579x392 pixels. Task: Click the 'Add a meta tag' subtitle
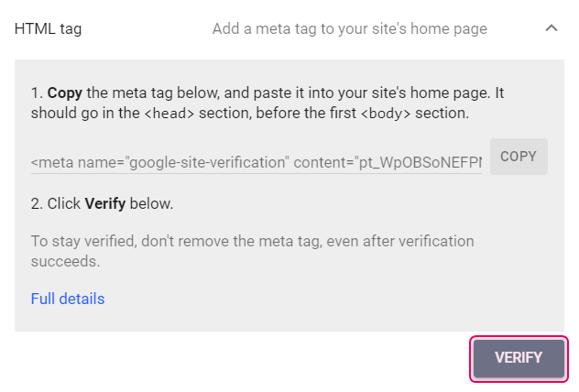(x=349, y=28)
